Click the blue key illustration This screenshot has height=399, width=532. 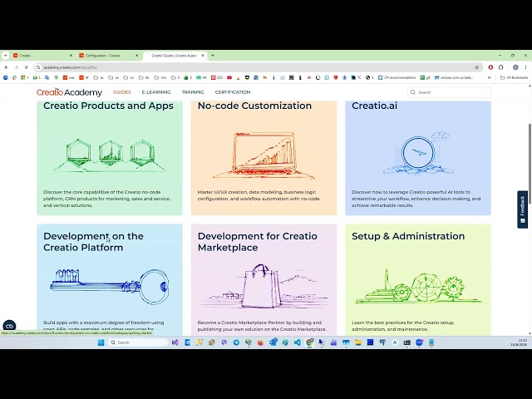tap(110, 286)
